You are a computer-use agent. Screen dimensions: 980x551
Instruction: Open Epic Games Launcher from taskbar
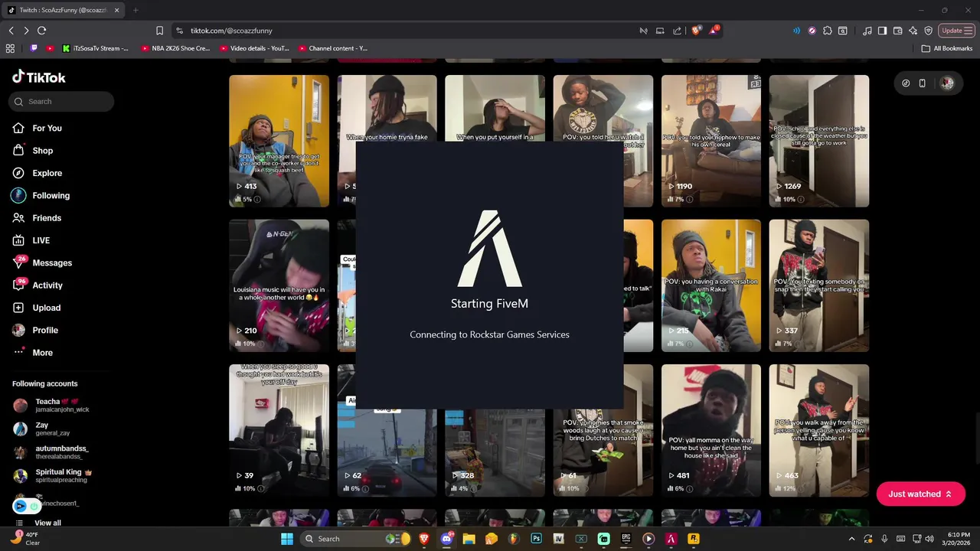click(x=626, y=539)
